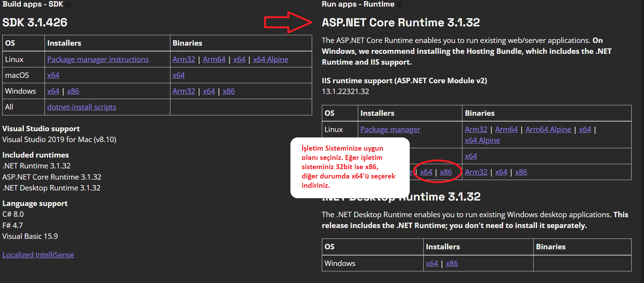Open the Localized IntelliSense link
644x283 pixels.
(38, 255)
